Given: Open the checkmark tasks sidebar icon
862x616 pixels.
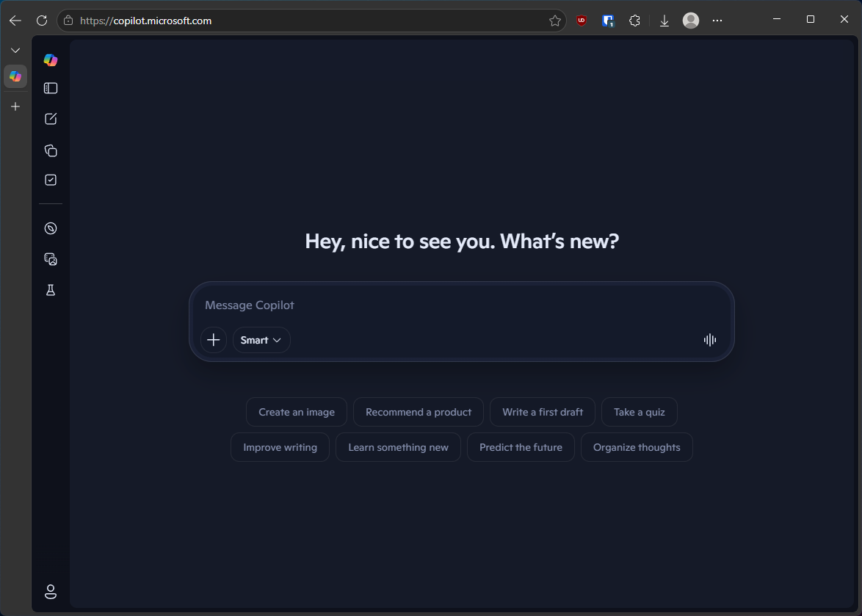Looking at the screenshot, I should click(51, 180).
